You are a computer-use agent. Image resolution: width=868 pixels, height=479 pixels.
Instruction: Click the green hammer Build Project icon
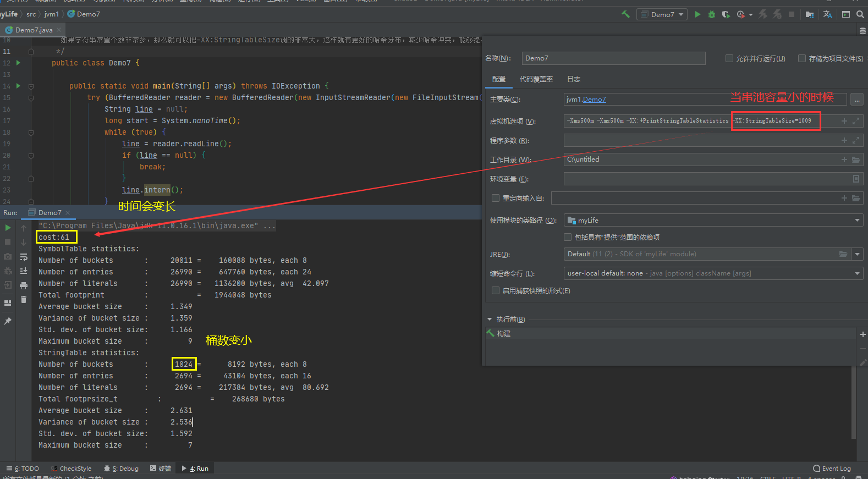(x=625, y=14)
